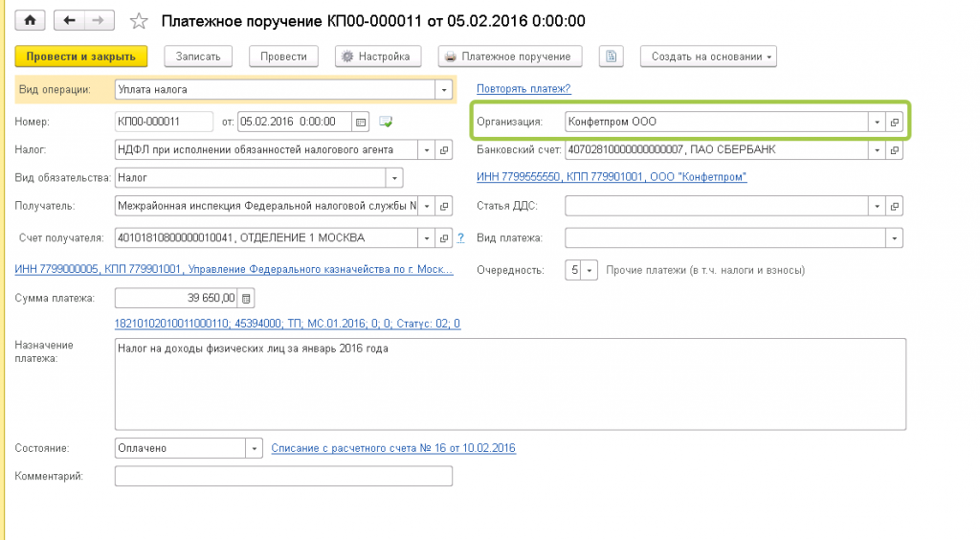
Task: Open Списание с расчетного счета № 16 link
Action: click(x=393, y=448)
